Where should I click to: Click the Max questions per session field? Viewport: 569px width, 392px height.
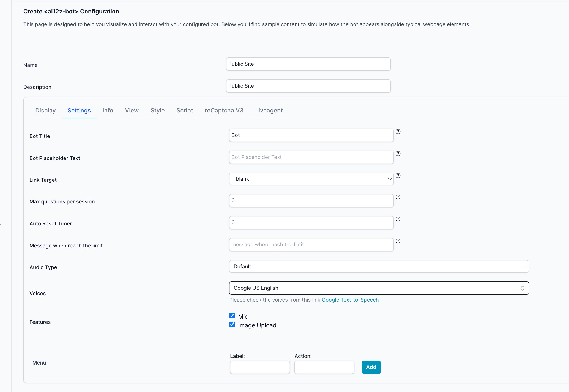[x=311, y=201]
